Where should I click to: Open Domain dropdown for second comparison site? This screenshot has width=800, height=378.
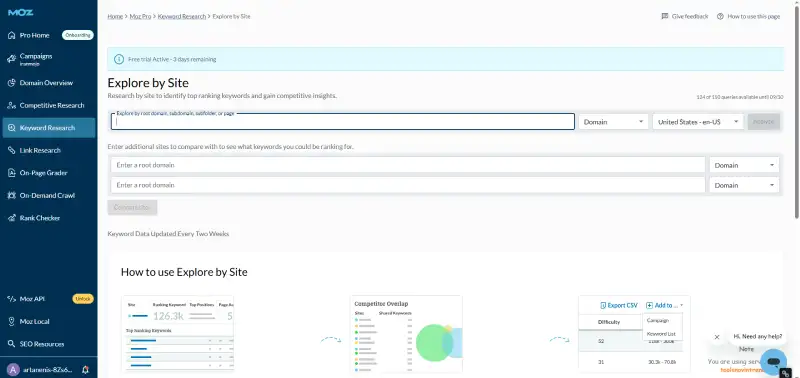pos(744,185)
